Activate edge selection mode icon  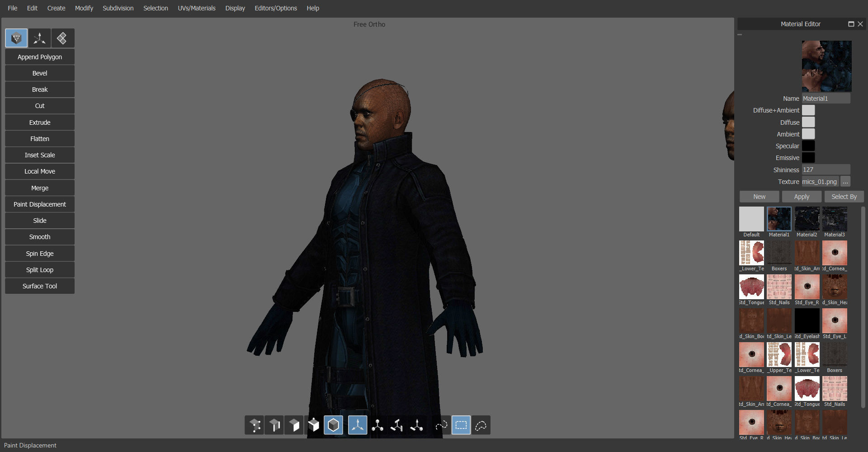(x=274, y=425)
